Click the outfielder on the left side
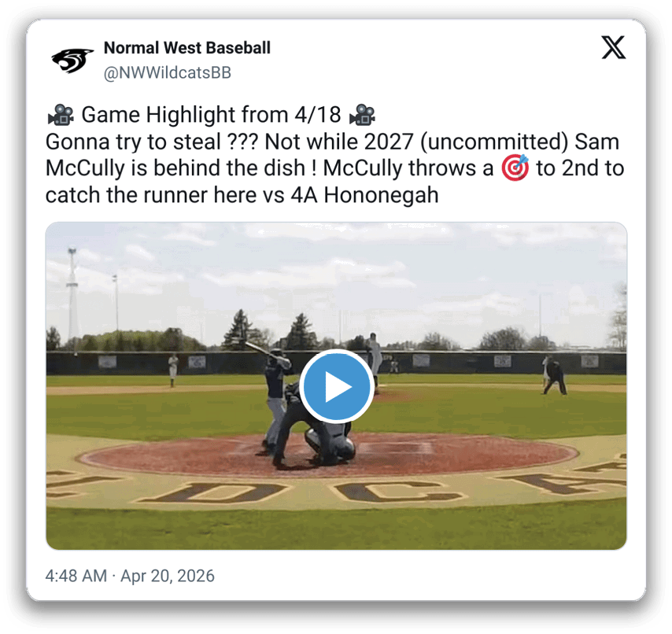 [x=172, y=369]
